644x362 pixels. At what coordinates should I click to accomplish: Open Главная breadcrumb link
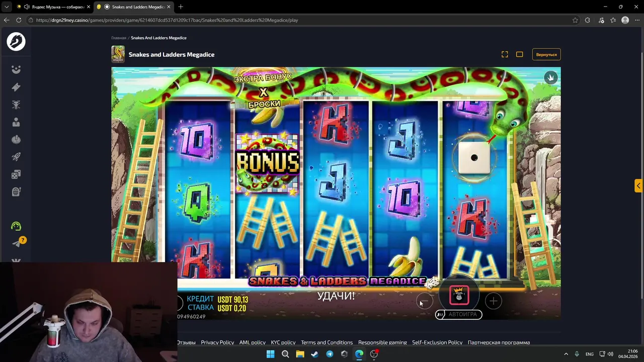click(x=119, y=38)
